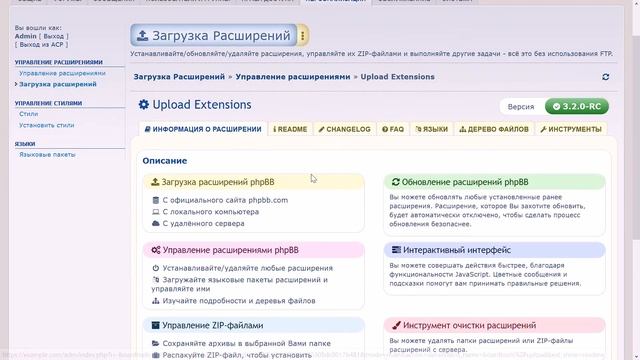Click Загрузка Расширений in the breadcrumb
This screenshot has width=640, height=360.
tap(179, 77)
